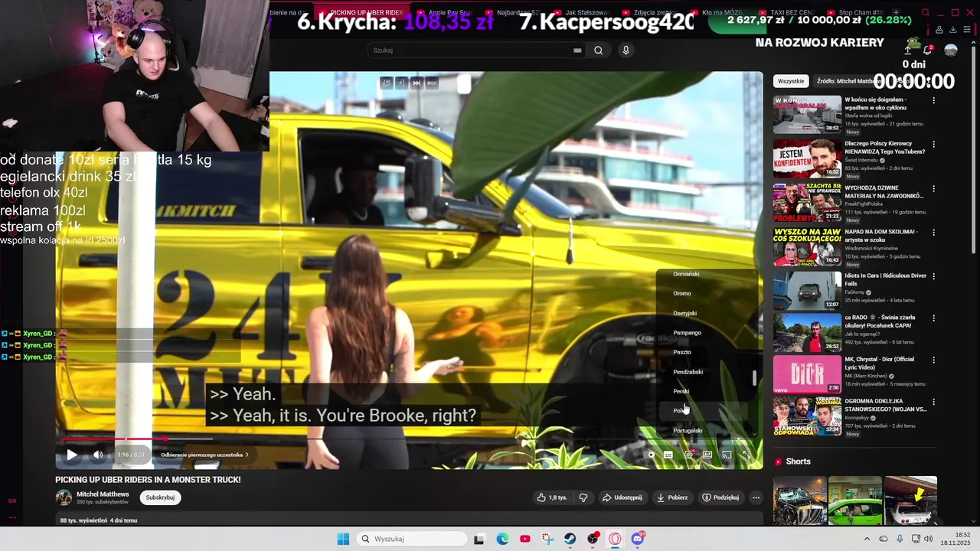Image resolution: width=980 pixels, height=551 pixels.
Task: Select the Wszystkie filter chip
Action: 791,81
